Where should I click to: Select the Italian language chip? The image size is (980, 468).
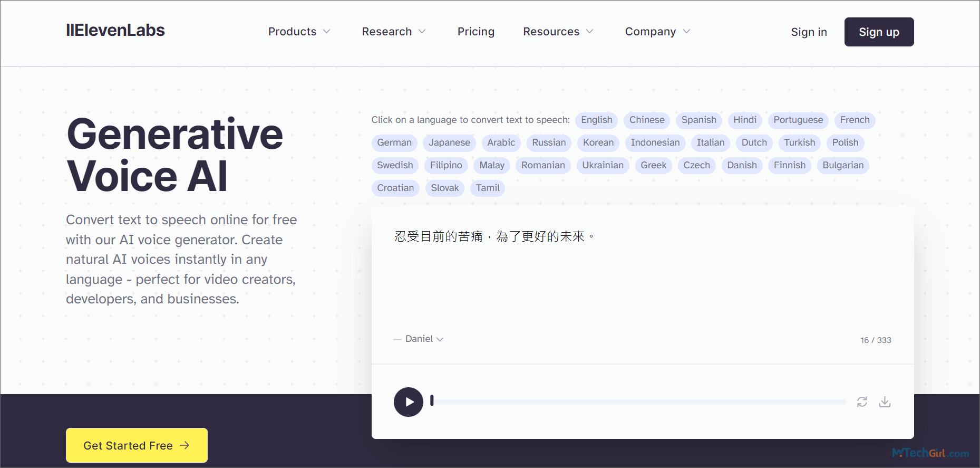711,143
